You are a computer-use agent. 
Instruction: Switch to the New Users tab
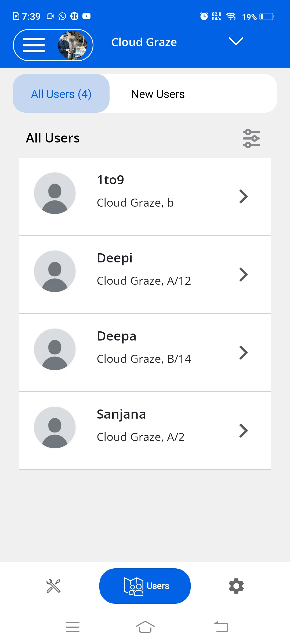click(158, 94)
